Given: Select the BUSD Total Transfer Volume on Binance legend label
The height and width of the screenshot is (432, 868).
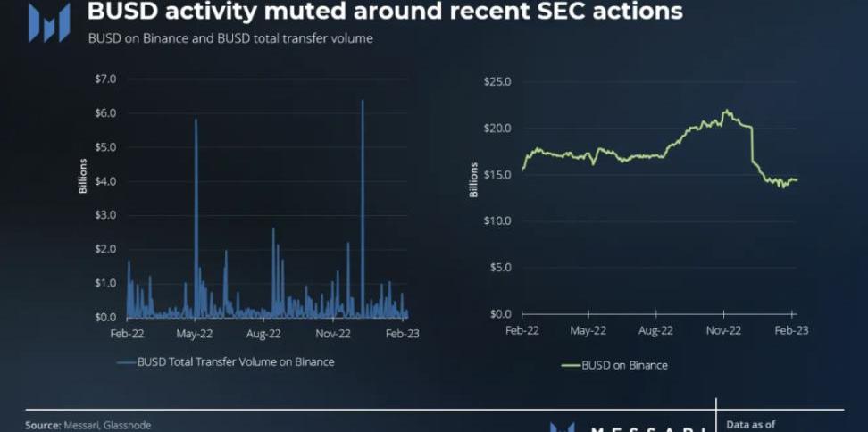Looking at the screenshot, I should coord(236,361).
